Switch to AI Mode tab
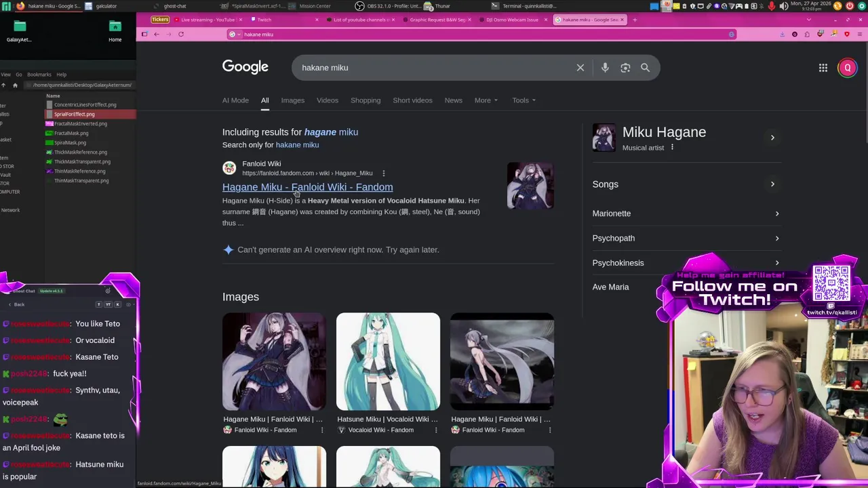Viewport: 868px width, 488px height. (x=235, y=100)
